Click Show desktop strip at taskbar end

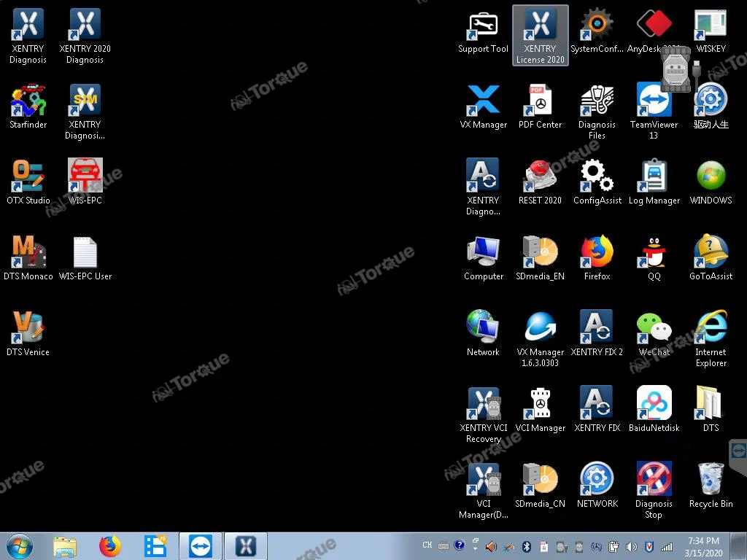pos(740,546)
